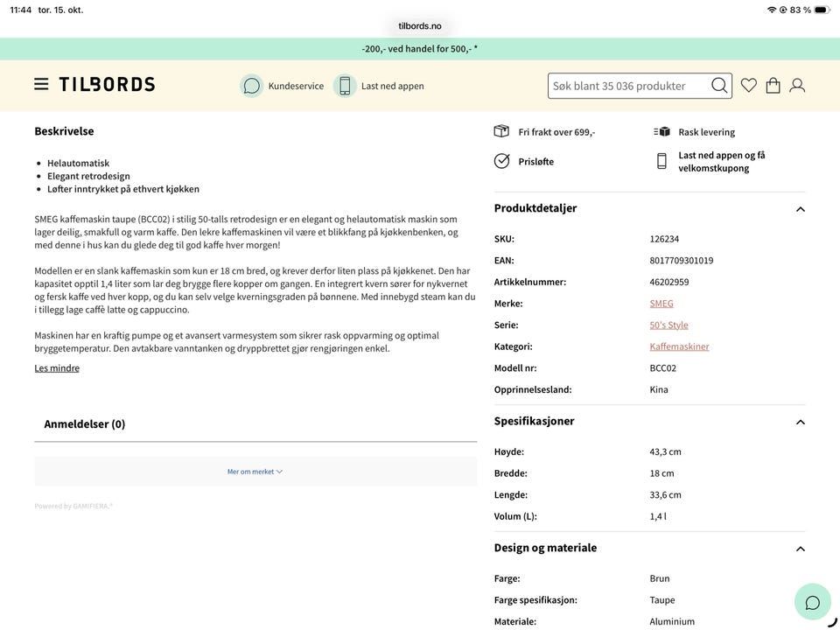The height and width of the screenshot is (630, 840).
Task: Select the SKU value 126234
Action: pos(664,239)
